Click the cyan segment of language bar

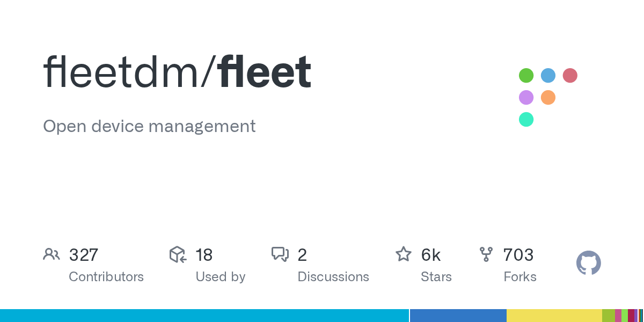[204, 316]
